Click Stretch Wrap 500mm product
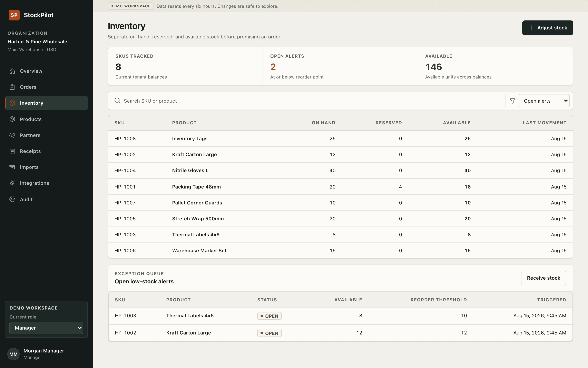 (x=198, y=219)
